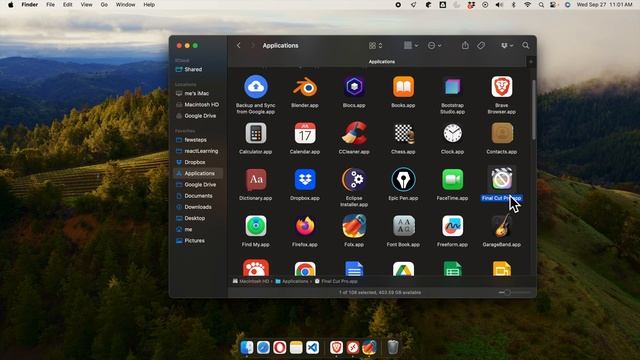Select the Firefox.app icon
640x360 pixels.
305,226
